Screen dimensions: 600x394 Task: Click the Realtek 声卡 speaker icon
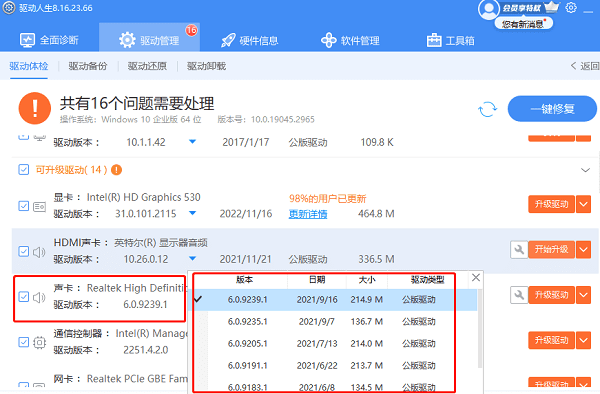pos(39,297)
